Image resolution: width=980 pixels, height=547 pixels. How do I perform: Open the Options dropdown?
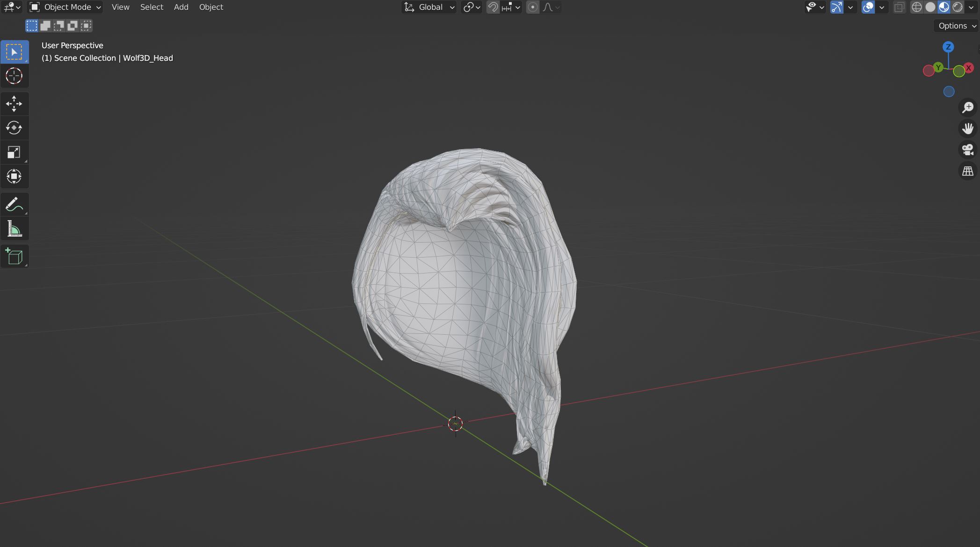coord(957,26)
